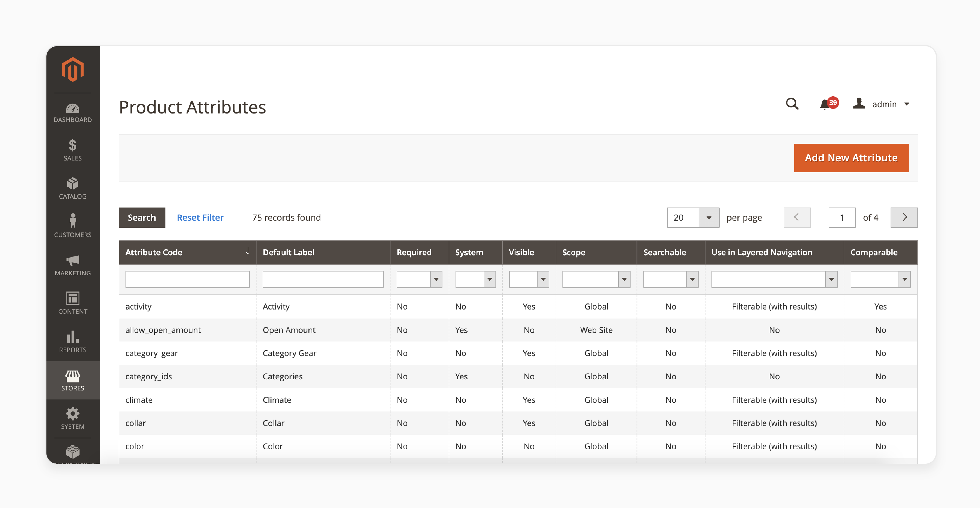Image resolution: width=980 pixels, height=508 pixels.
Task: Click Add New Attribute button
Action: pos(851,158)
